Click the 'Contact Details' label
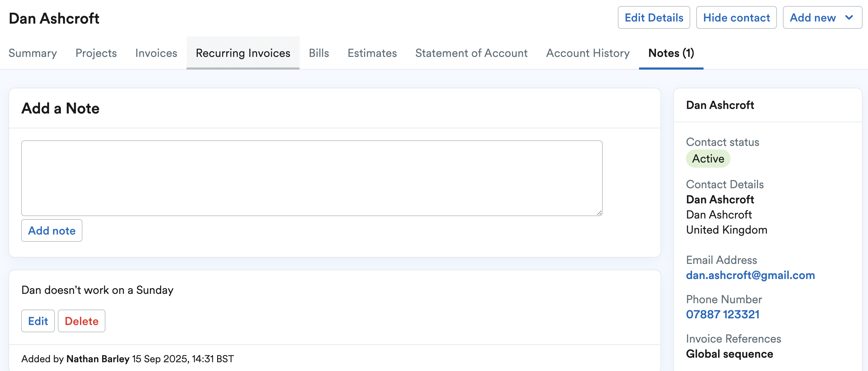Image resolution: width=868 pixels, height=371 pixels. [x=725, y=184]
